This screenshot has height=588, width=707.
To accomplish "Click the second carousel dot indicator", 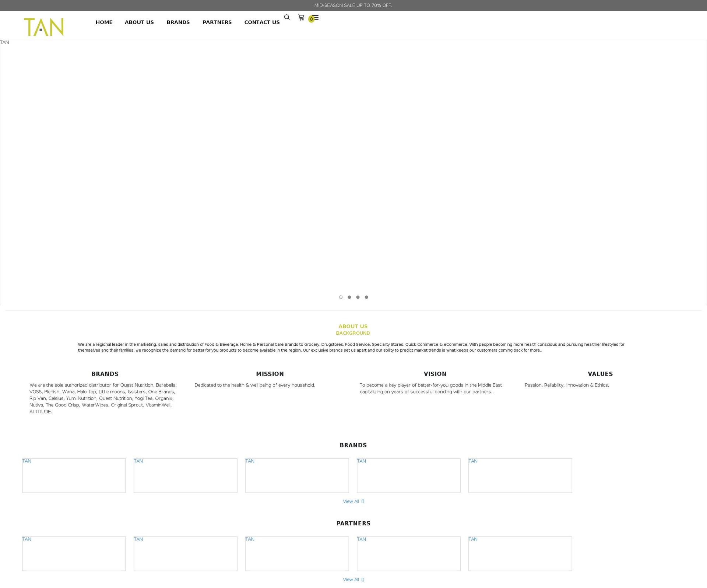I will pyautogui.click(x=349, y=297).
